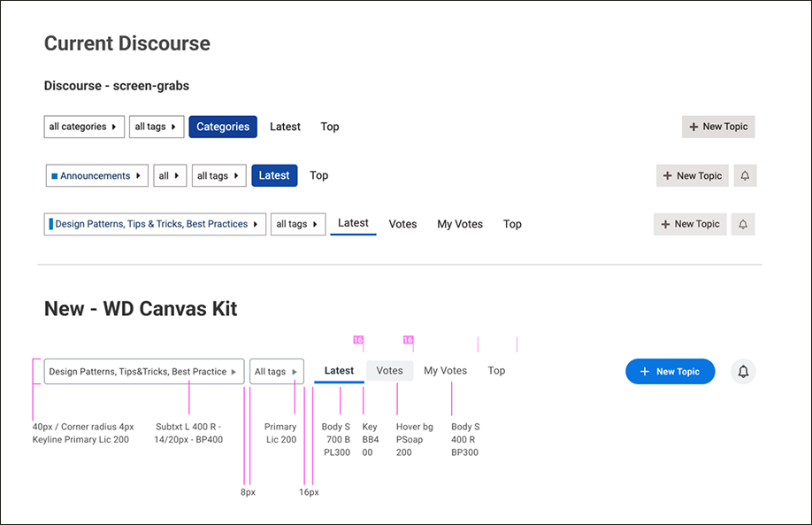Open Votes tab in Current Discourse section
Screen dimensions: 812x525
coord(402,224)
